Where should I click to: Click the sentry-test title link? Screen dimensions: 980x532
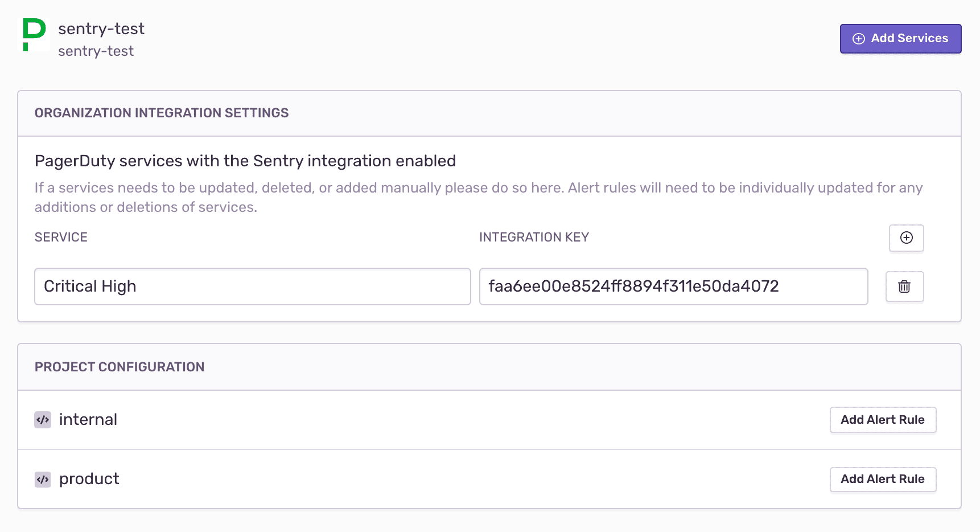tap(101, 28)
